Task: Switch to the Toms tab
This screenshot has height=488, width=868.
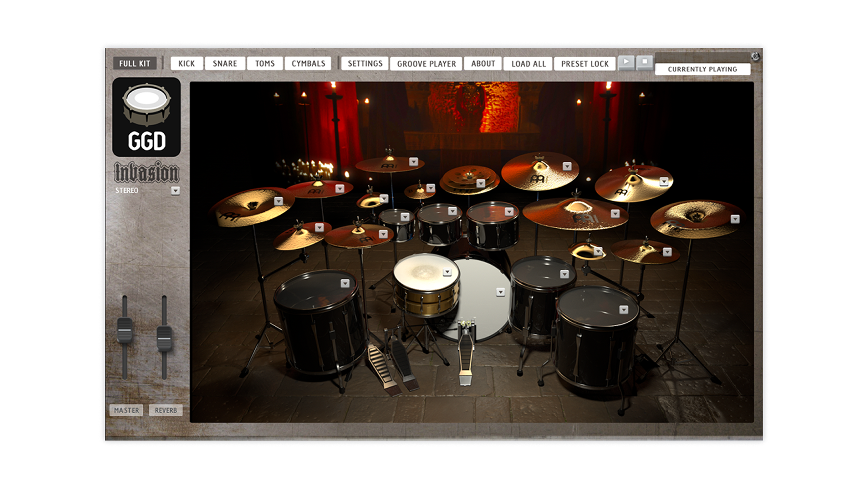Action: tap(264, 64)
